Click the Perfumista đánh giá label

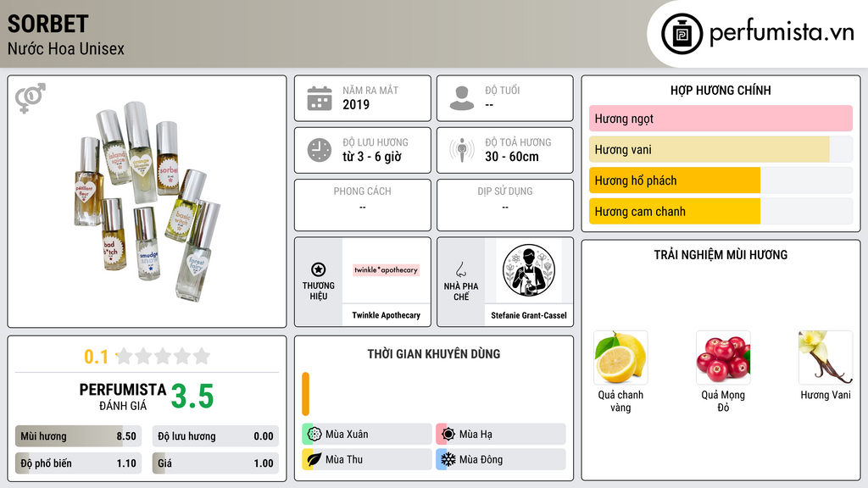coord(122,396)
